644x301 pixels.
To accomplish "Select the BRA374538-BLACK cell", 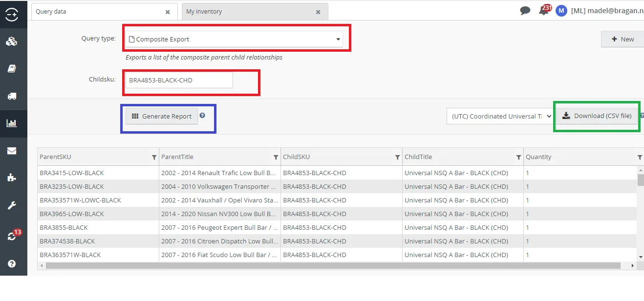I will pyautogui.click(x=98, y=241).
